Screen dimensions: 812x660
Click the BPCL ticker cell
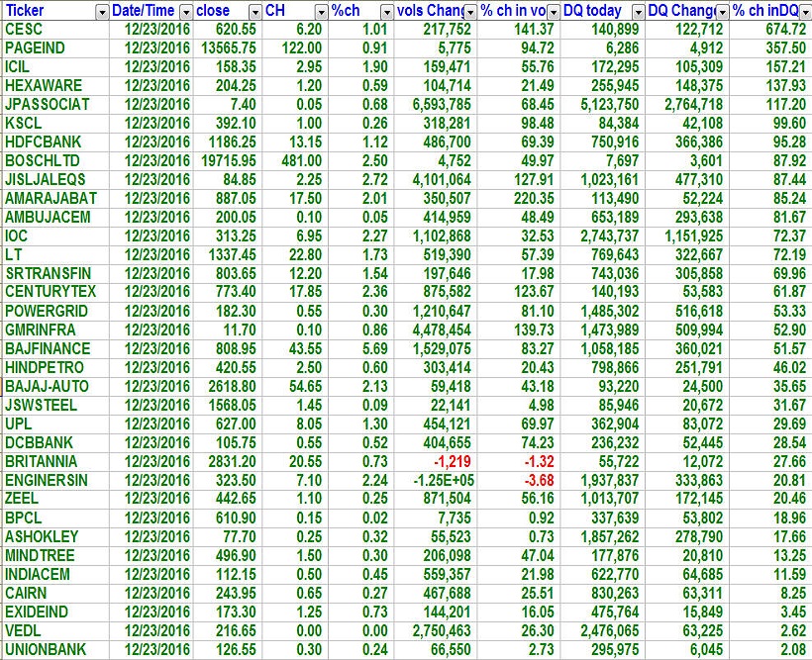pos(54,518)
